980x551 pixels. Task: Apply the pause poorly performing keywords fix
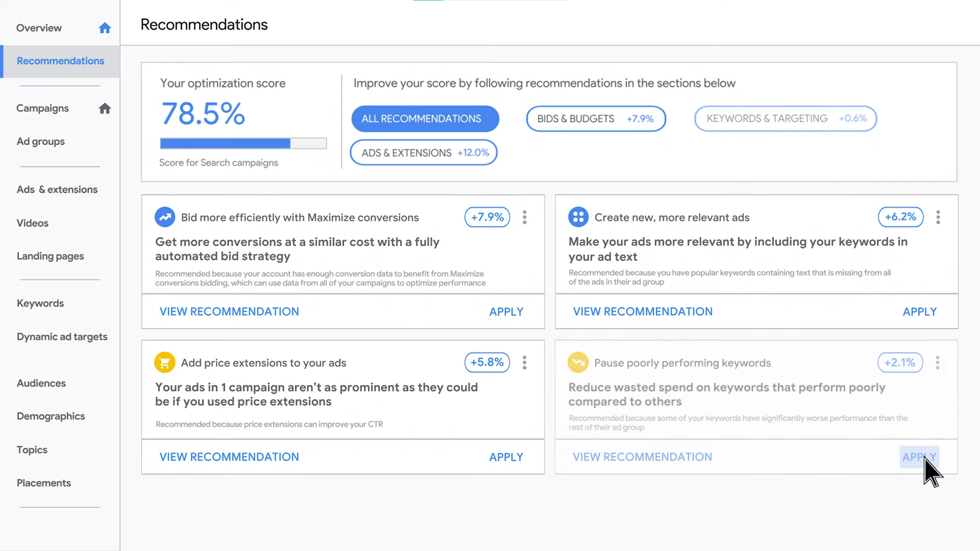[919, 457]
